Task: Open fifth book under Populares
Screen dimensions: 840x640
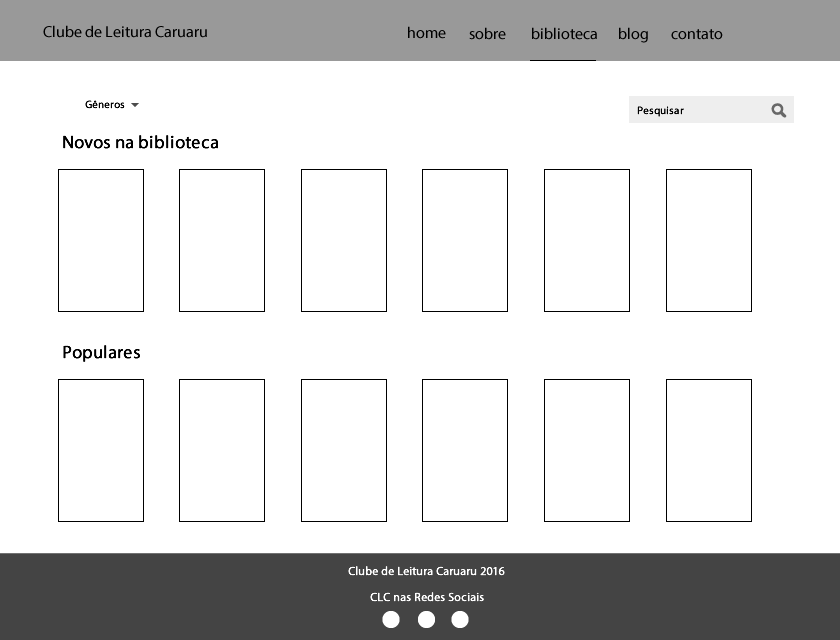Action: coord(587,450)
